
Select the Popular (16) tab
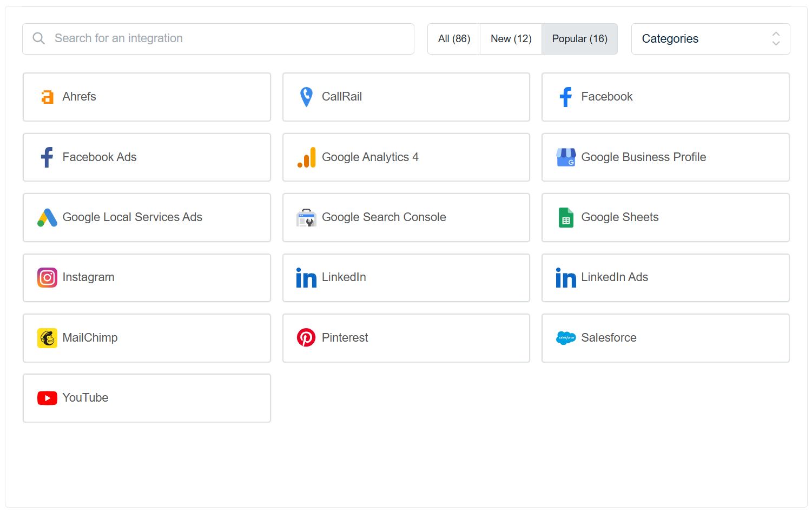pyautogui.click(x=580, y=39)
